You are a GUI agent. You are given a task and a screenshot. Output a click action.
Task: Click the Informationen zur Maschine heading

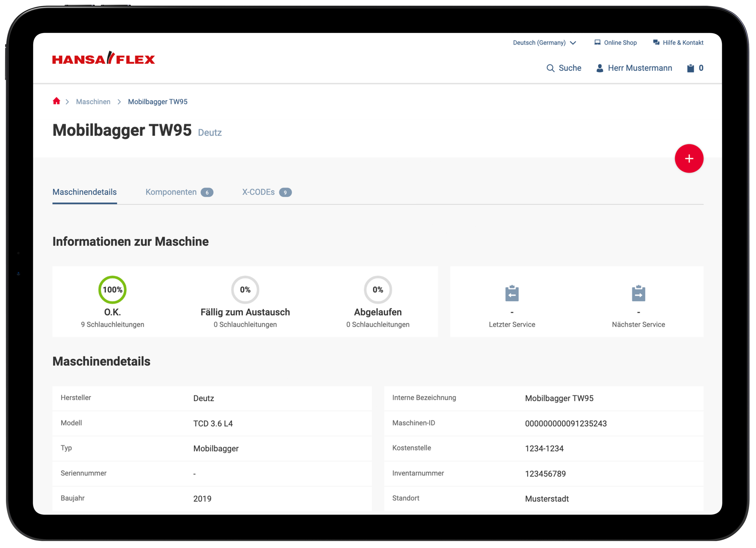(x=130, y=241)
